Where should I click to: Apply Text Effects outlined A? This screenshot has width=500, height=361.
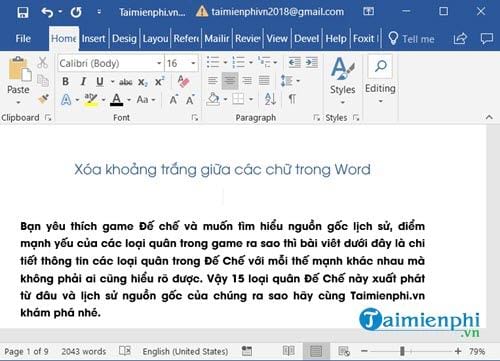click(66, 99)
